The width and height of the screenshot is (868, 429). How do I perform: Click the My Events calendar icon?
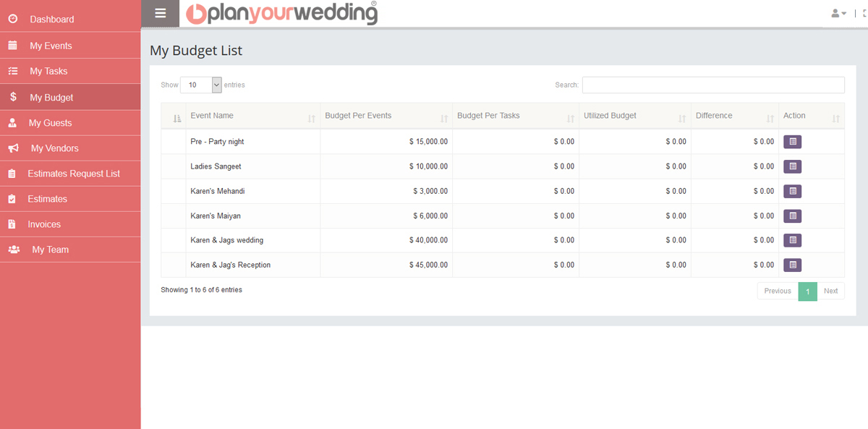12,46
